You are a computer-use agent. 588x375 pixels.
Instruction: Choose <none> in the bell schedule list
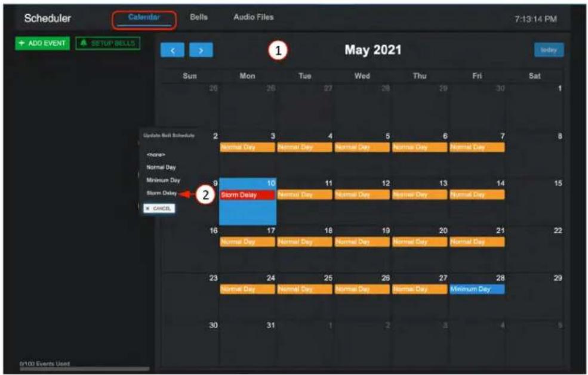(x=156, y=155)
